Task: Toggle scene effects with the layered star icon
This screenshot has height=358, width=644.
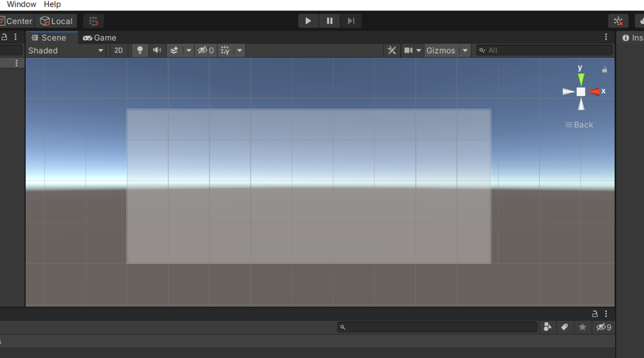Action: click(174, 50)
